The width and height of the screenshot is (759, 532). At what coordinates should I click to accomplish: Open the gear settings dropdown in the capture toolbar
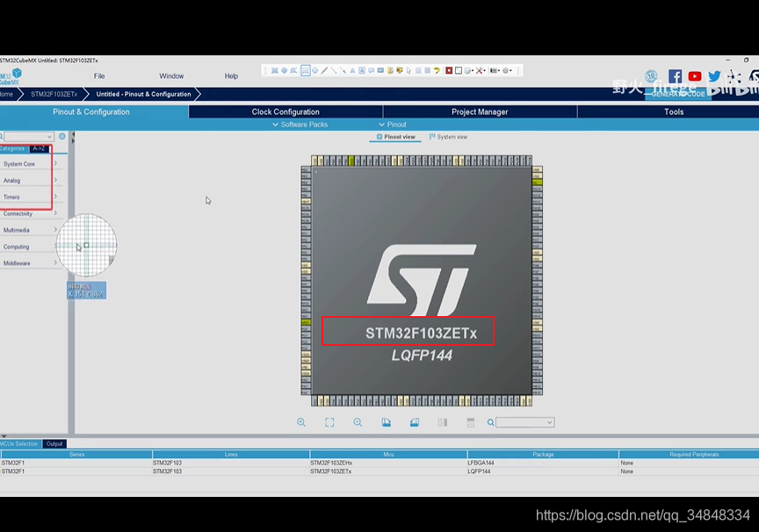click(x=507, y=70)
